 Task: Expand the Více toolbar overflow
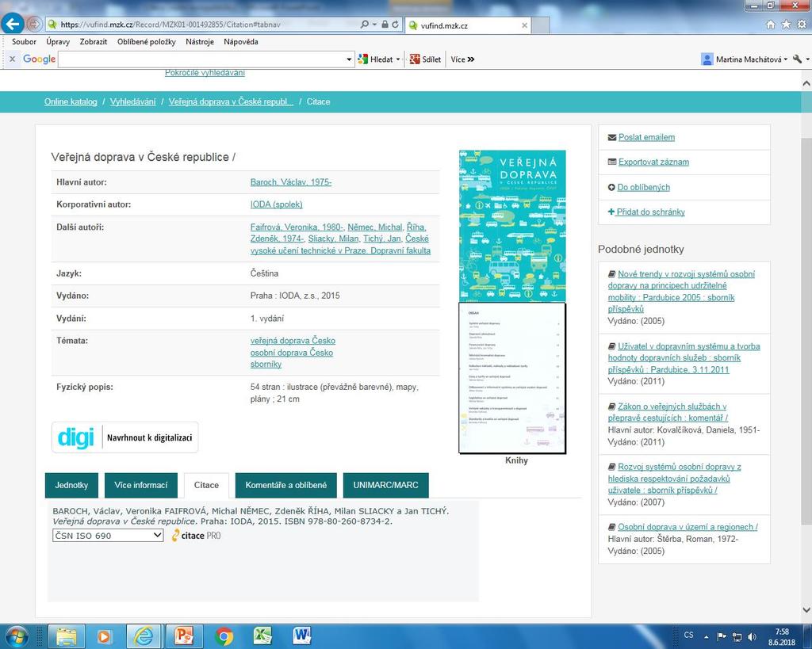pos(462,59)
